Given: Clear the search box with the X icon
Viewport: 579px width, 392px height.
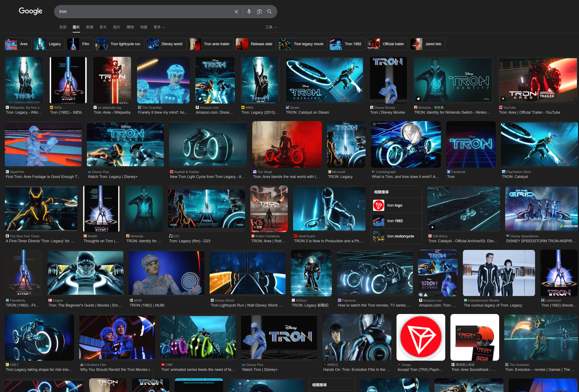Looking at the screenshot, I should [236, 11].
